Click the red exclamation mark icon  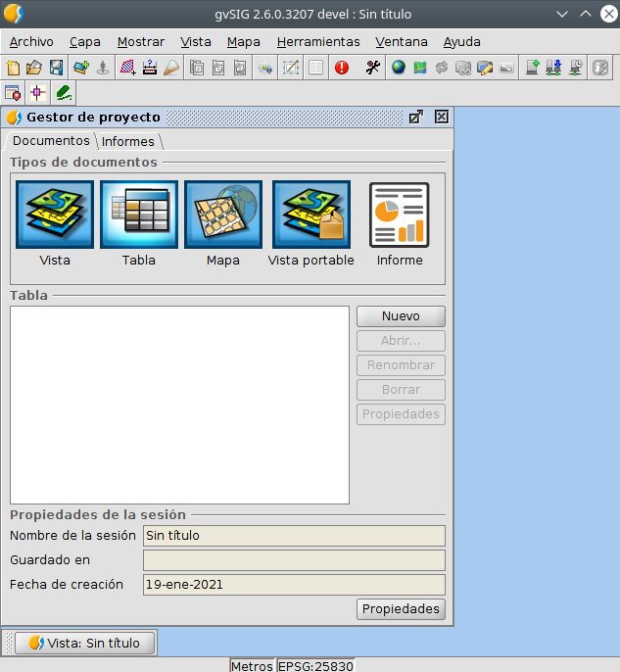pos(342,68)
